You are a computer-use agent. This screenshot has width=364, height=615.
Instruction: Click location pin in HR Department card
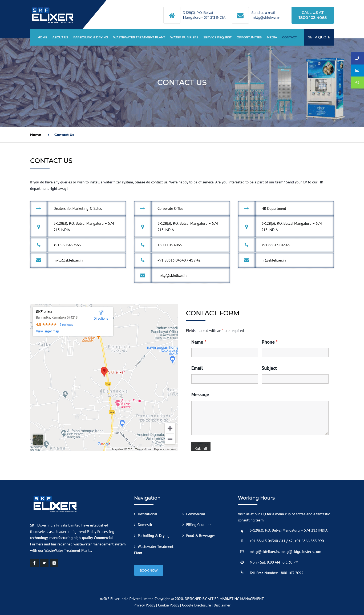(x=246, y=227)
